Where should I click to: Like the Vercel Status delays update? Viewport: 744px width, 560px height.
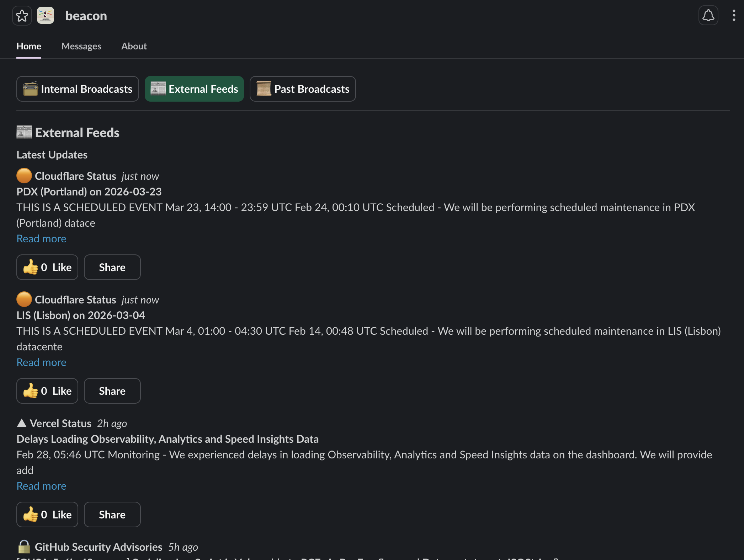tap(47, 515)
